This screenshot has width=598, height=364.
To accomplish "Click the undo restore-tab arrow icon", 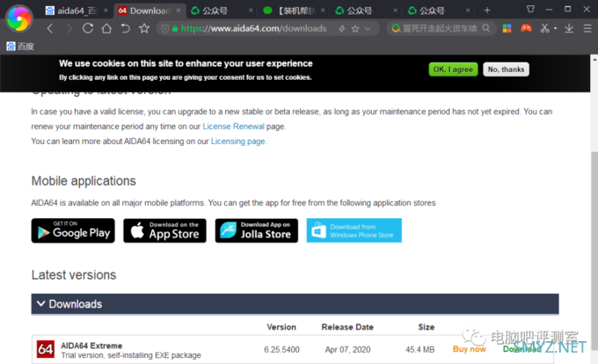I will (x=125, y=28).
